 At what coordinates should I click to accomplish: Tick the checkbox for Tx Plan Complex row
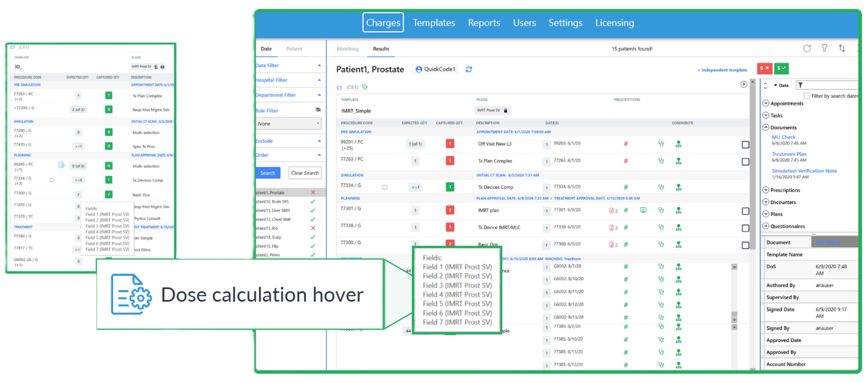tap(745, 162)
